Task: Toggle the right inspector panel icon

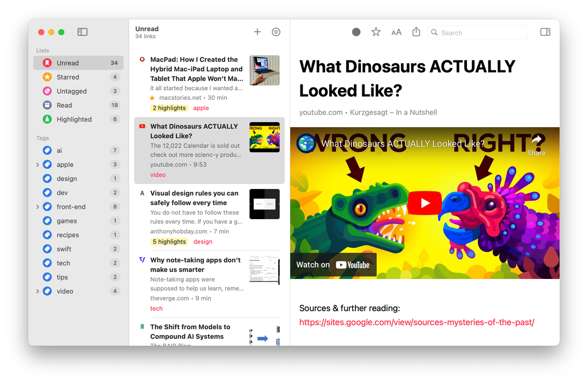Action: click(545, 32)
